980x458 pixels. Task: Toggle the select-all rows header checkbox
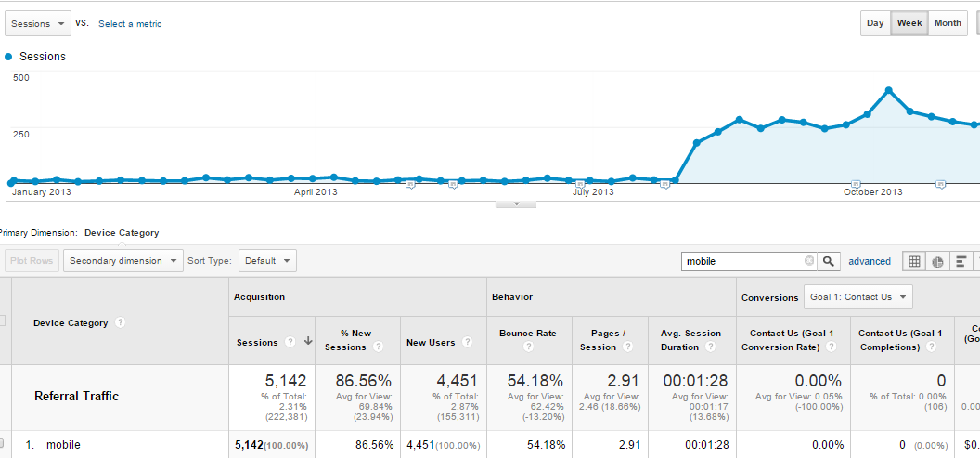3,321
